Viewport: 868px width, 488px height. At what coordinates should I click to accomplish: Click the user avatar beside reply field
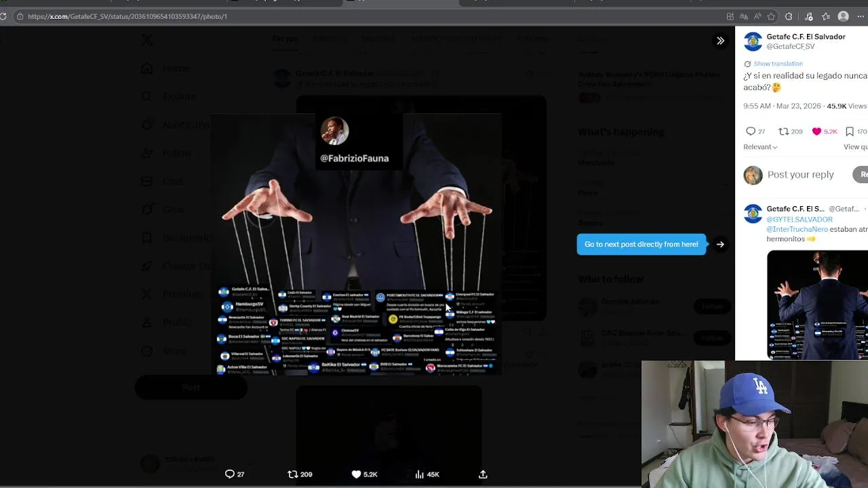[753, 175]
